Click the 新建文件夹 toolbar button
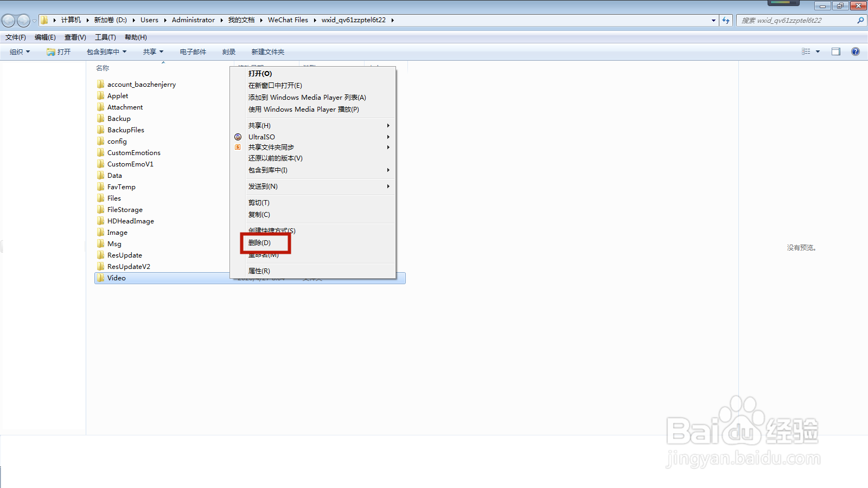This screenshot has height=488, width=868. 267,52
